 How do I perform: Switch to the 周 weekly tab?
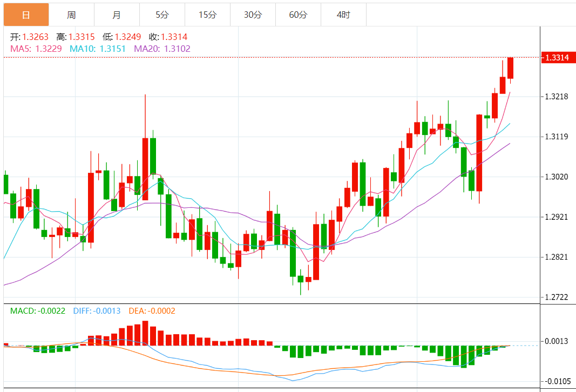71,15
